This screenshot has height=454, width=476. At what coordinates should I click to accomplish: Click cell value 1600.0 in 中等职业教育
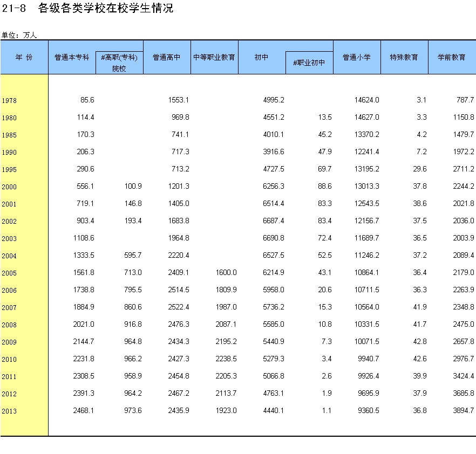226,272
